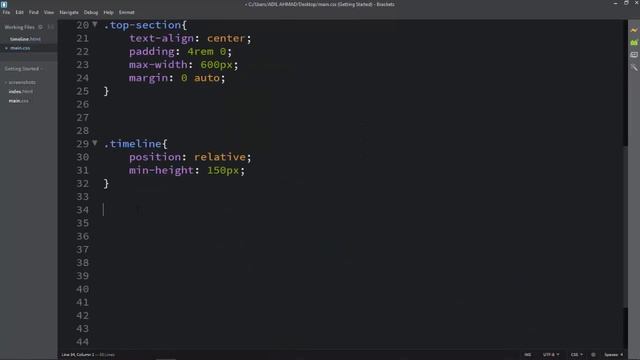
Task: Open Working Files settings gear
Action: pyautogui.click(x=40, y=27)
